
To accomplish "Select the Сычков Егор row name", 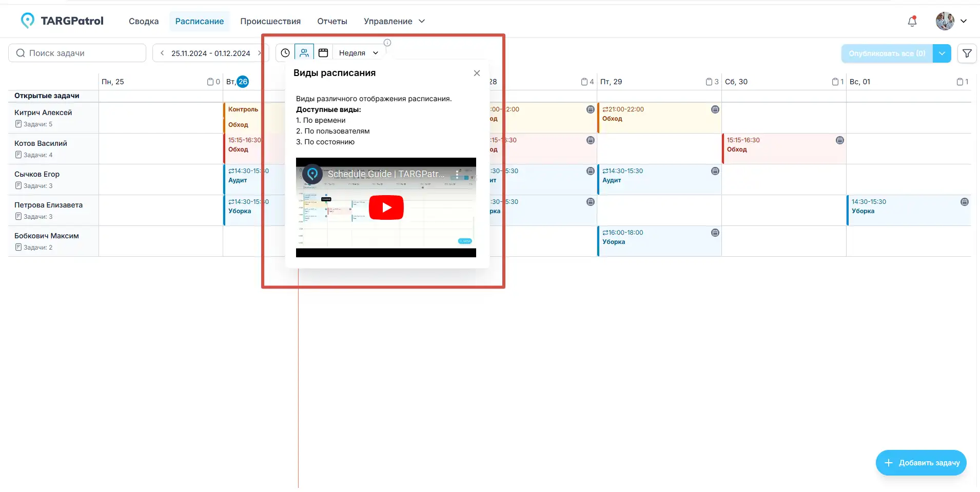I will [x=37, y=174].
